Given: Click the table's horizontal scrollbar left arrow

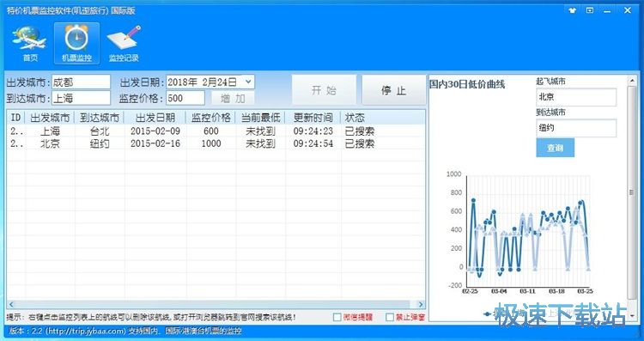Looking at the screenshot, I should point(11,304).
